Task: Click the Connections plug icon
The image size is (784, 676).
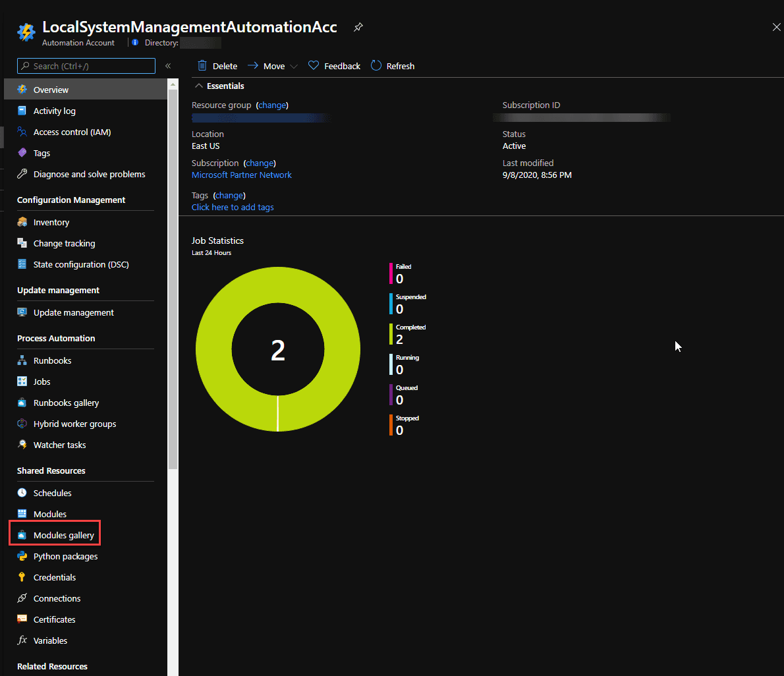Action: (22, 598)
